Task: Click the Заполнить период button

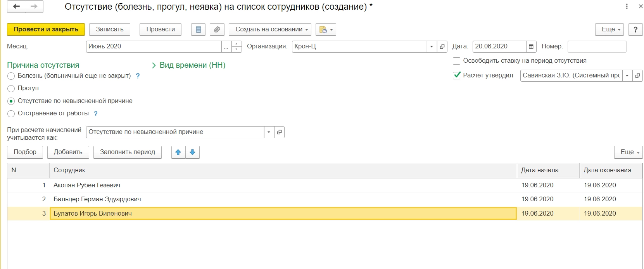Action: pyautogui.click(x=127, y=152)
